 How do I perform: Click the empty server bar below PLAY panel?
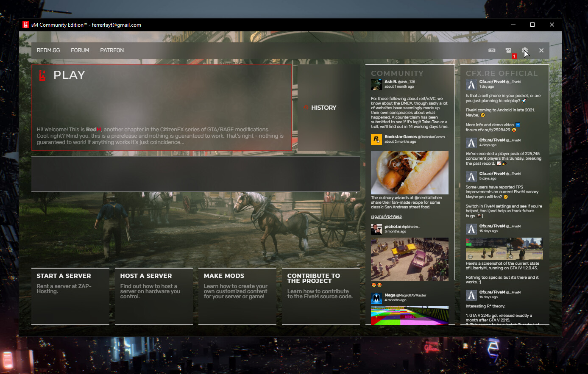click(195, 174)
